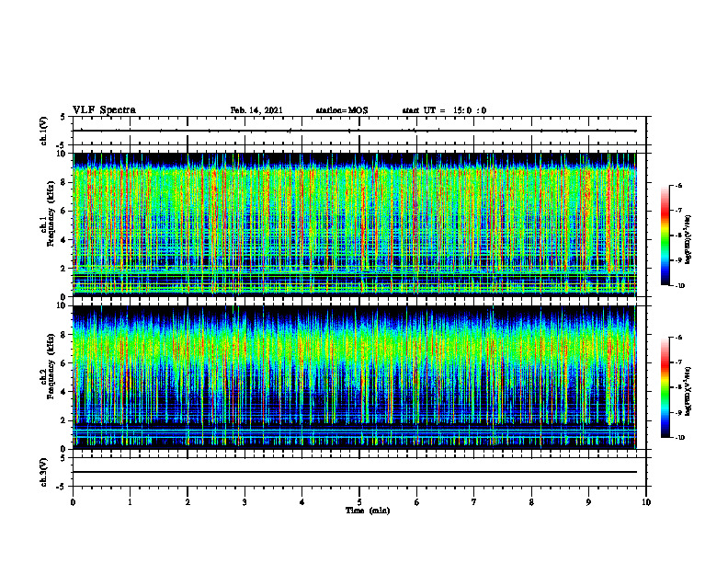Image resolution: width=728 pixels, height=563 pixels.
Task: Click the 'ch.1(V)' waveform axis label
Action: click(x=43, y=131)
